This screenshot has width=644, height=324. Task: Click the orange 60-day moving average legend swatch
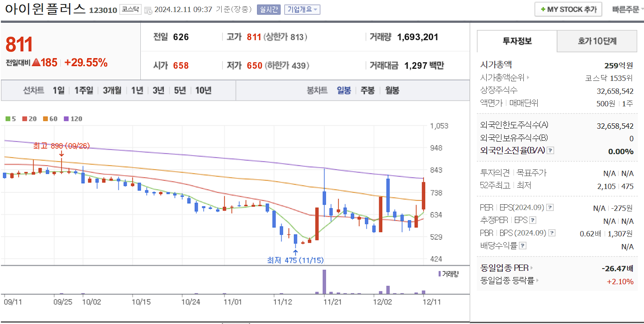tap(45, 119)
